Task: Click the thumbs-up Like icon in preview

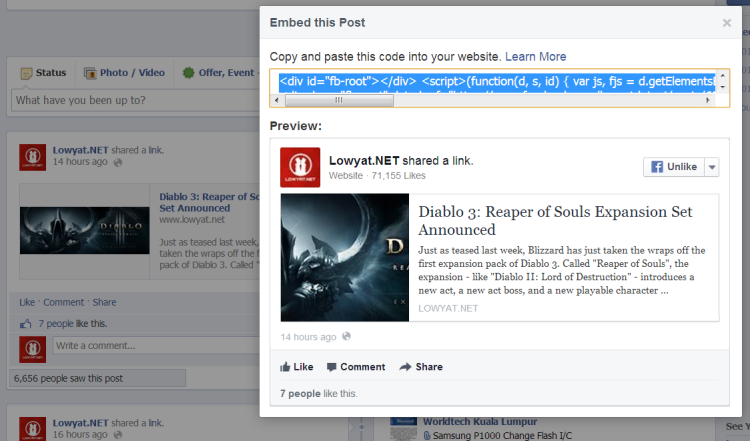Action: point(286,367)
